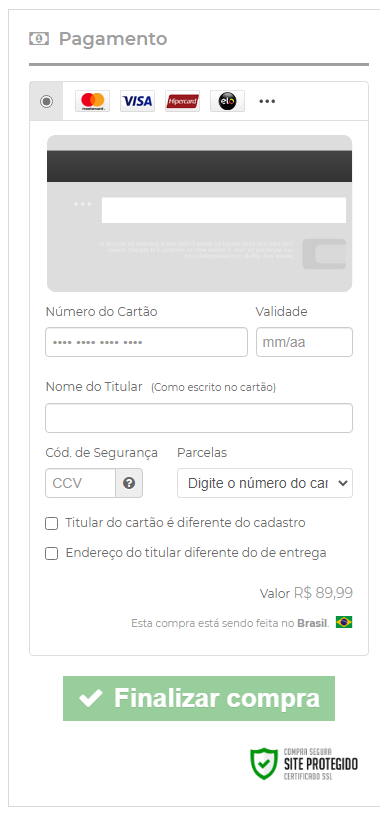Select the Mastercard card brand icon
The width and height of the screenshot is (380, 813).
pos(92,101)
